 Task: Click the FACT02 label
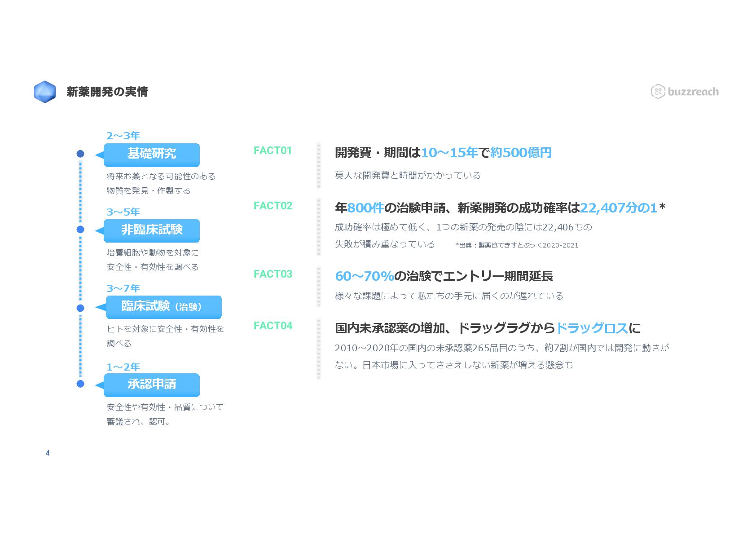(x=273, y=206)
